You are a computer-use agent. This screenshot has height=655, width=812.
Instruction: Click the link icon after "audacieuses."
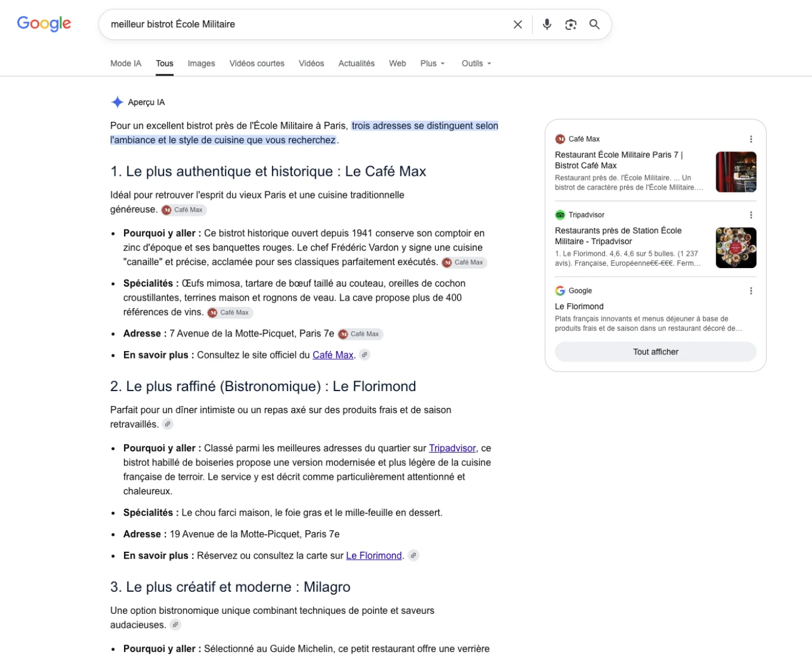tap(175, 625)
